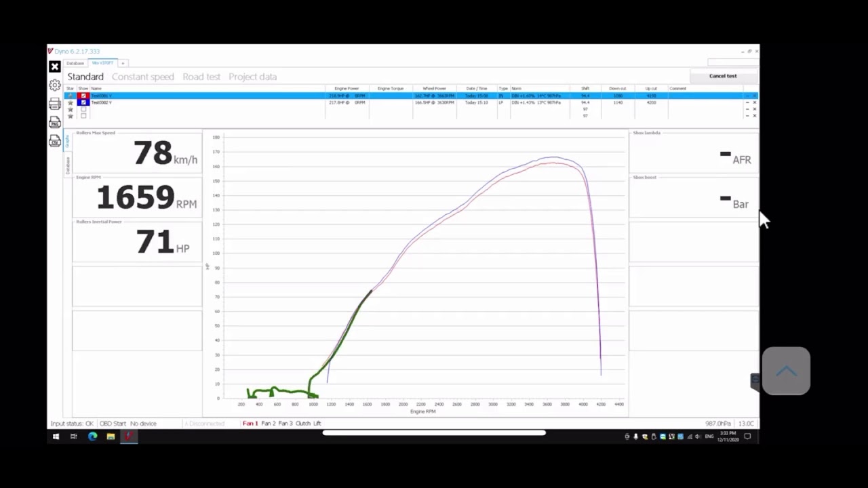
Task: Click the star in the fourth table row
Action: (x=70, y=116)
